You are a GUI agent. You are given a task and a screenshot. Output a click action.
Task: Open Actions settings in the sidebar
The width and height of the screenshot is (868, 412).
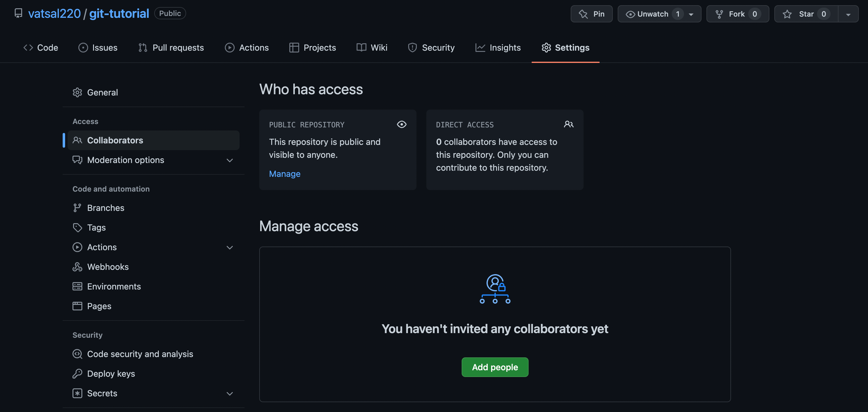click(x=154, y=247)
